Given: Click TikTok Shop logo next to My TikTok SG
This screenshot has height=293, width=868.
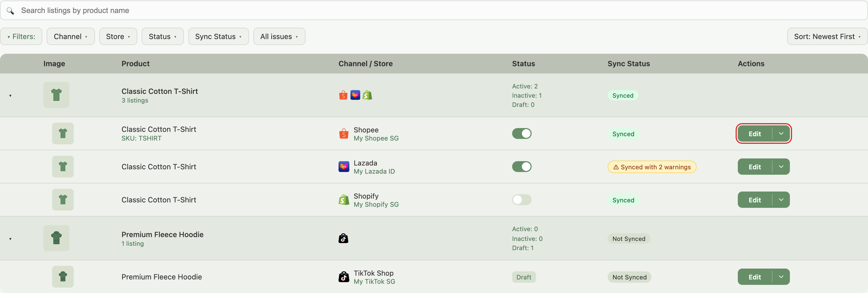Looking at the screenshot, I should click(344, 277).
